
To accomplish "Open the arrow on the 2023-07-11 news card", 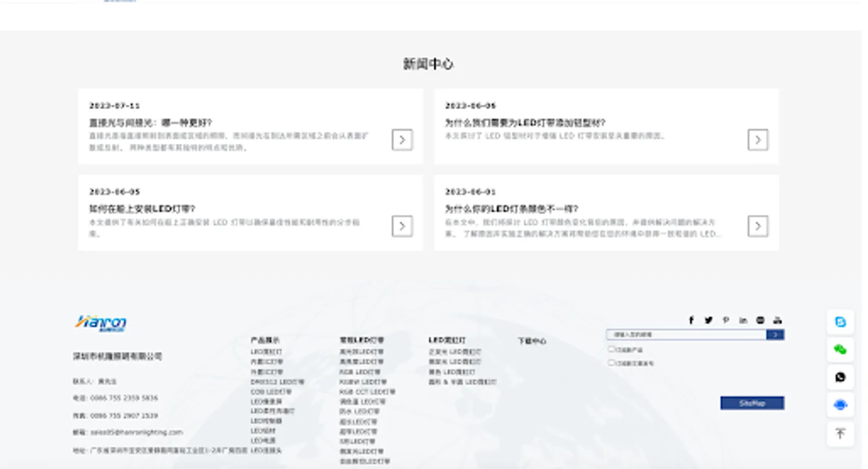I will (x=402, y=140).
